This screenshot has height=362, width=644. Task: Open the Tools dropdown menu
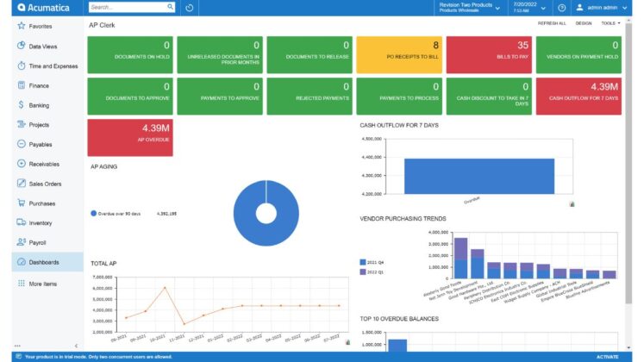tap(610, 23)
